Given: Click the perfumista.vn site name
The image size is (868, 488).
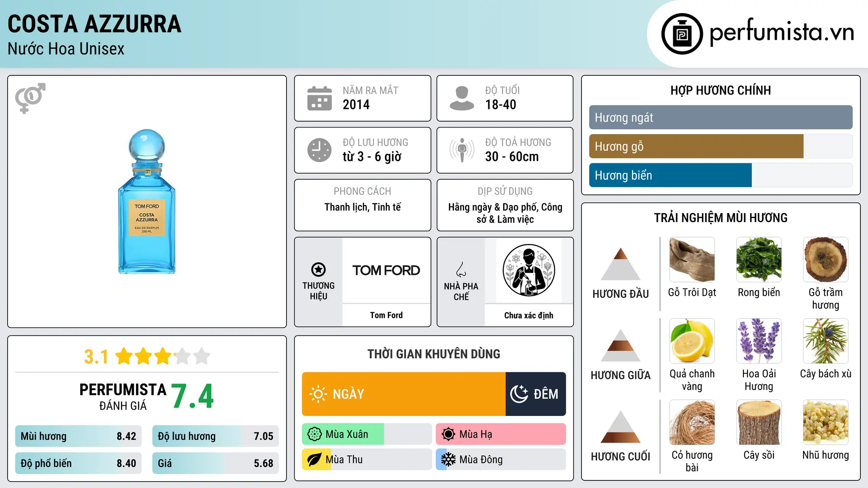Looking at the screenshot, I should pyautogui.click(x=782, y=32).
